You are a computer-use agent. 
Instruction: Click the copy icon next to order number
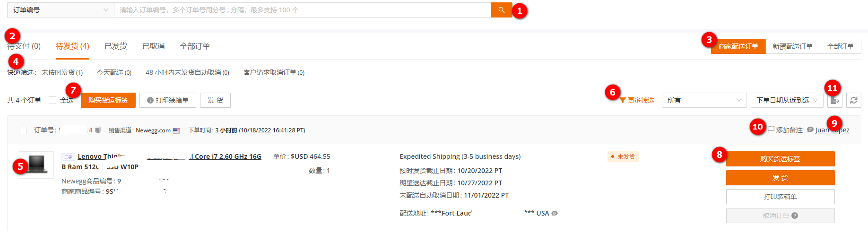[x=97, y=130]
